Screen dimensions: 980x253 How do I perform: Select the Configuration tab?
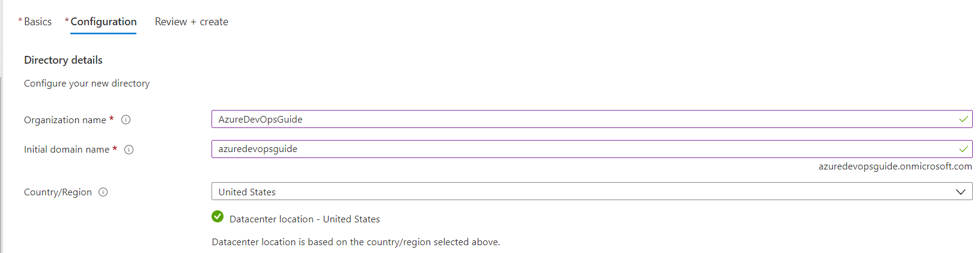click(x=103, y=22)
